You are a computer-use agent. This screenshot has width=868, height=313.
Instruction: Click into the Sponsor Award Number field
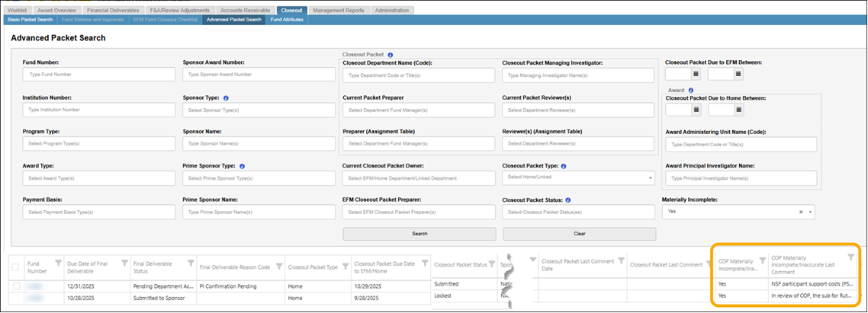[259, 74]
